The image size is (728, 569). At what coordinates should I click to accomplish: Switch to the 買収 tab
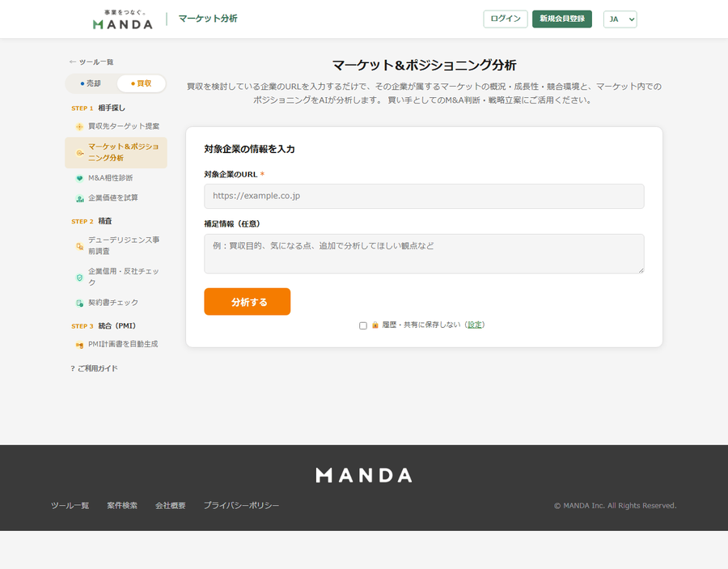(x=141, y=83)
